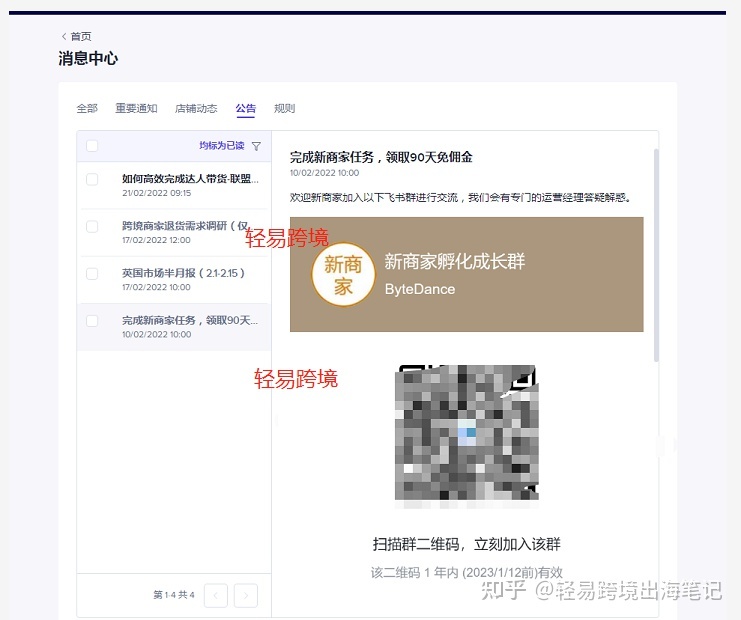Click the 新商家孵化成长群 banner title
Screen dimensions: 741x620
(x=455, y=261)
